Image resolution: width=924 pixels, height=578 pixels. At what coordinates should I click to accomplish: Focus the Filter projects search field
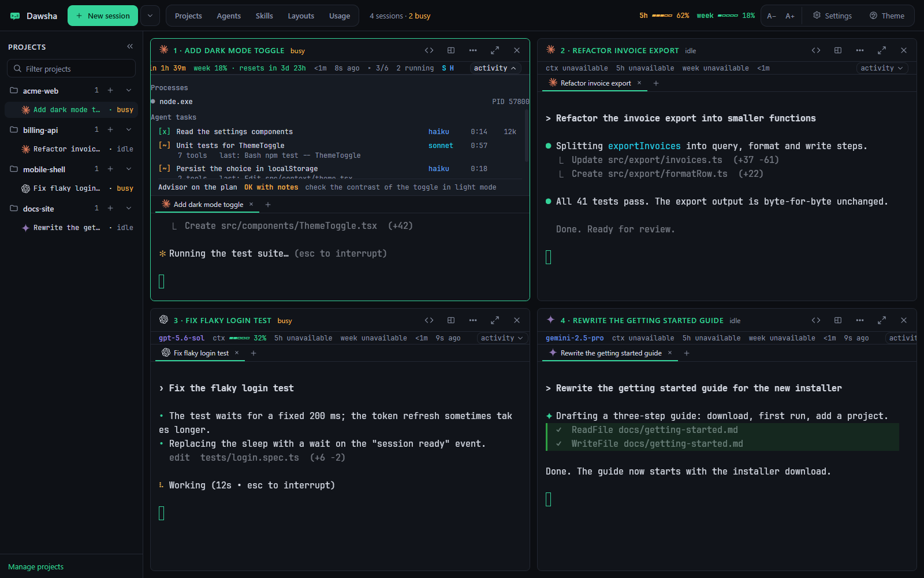[71, 69]
